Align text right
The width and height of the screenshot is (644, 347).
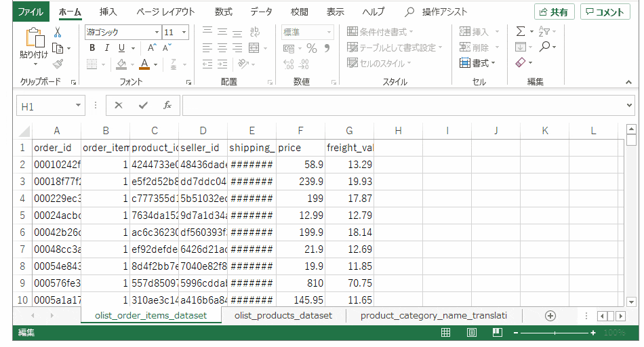click(x=237, y=48)
